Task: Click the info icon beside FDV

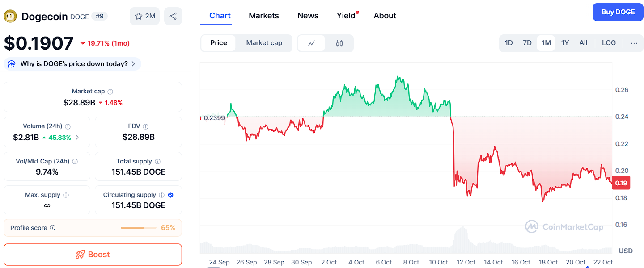Action: coord(146,126)
